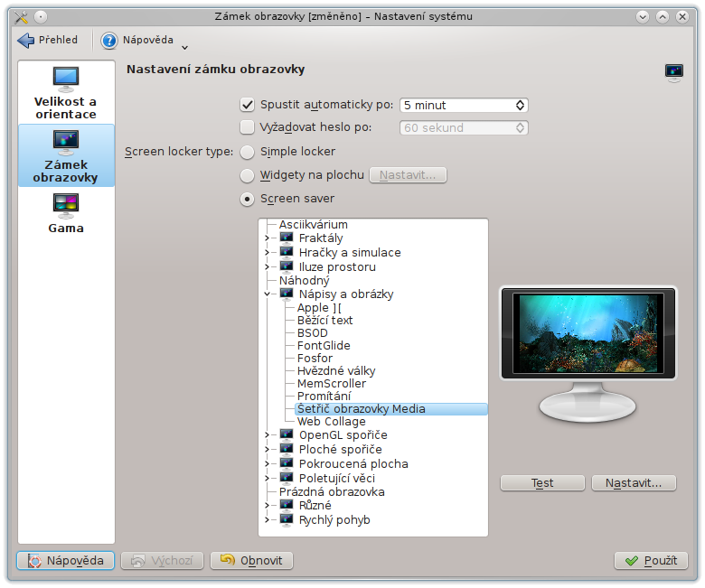
Task: Click the Výchozí button
Action: 163,560
